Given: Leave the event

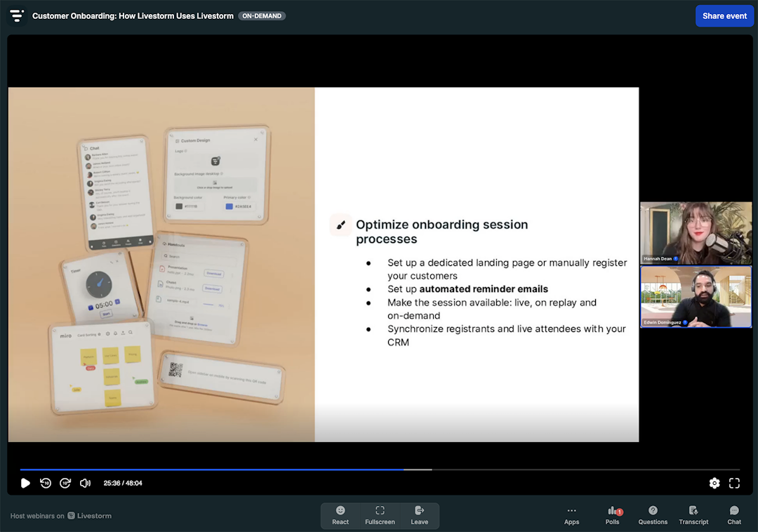Looking at the screenshot, I should (419, 516).
